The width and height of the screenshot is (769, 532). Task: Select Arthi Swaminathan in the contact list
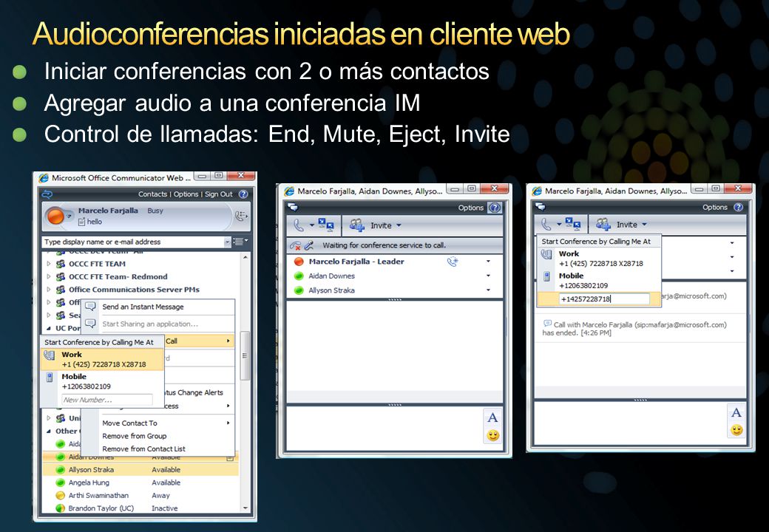[x=140, y=495]
